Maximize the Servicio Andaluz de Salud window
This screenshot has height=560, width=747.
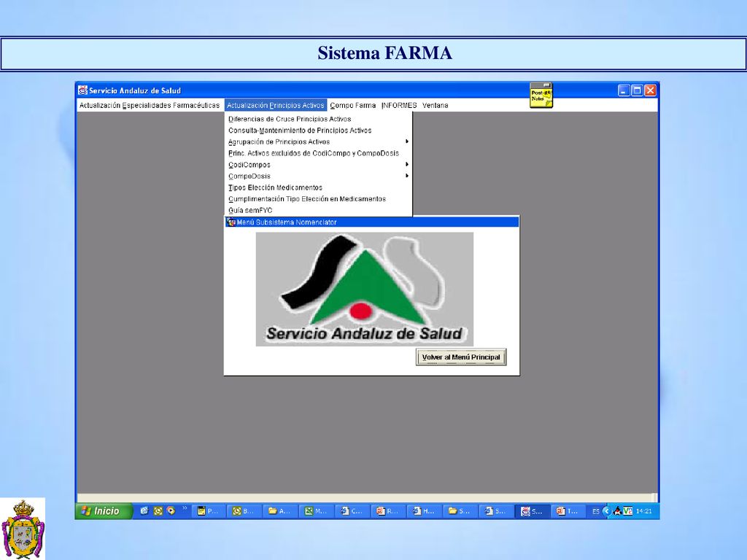point(637,90)
